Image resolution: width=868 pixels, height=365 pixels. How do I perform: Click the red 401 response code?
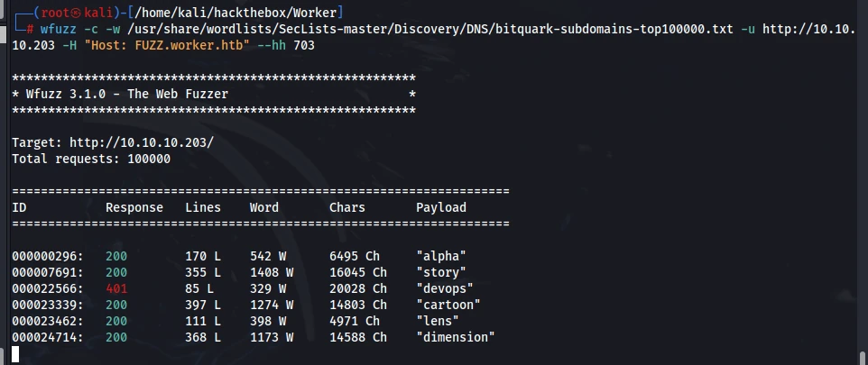[x=116, y=288]
